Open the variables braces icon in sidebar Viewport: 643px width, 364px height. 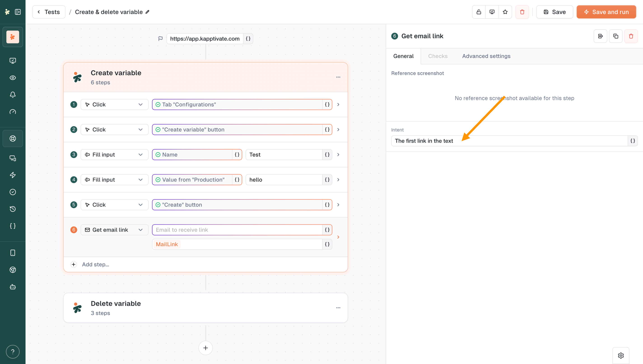[x=12, y=226]
